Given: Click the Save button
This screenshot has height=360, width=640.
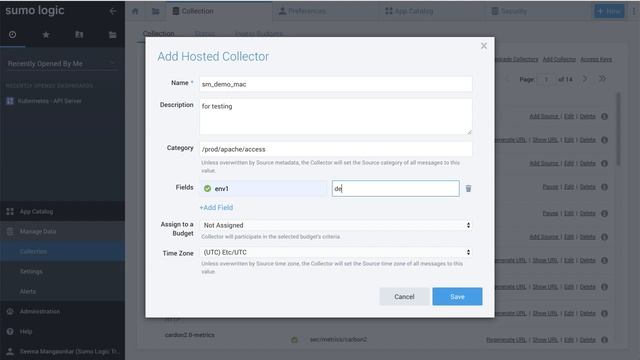Looking at the screenshot, I should point(457,297).
